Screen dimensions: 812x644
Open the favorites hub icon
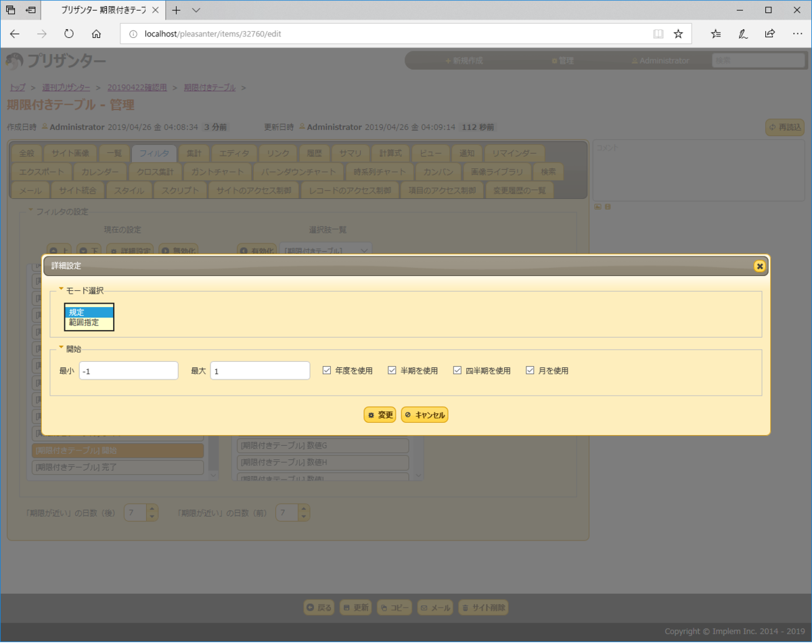click(716, 34)
